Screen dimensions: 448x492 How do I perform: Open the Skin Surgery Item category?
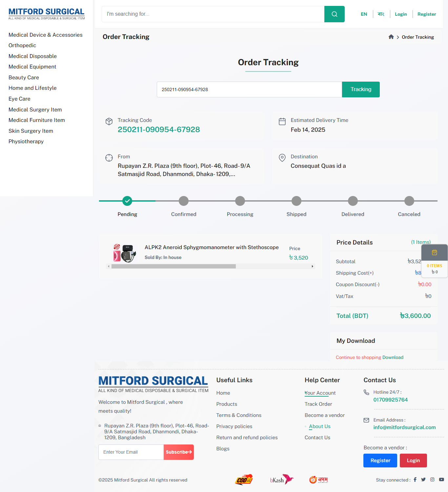tap(31, 131)
